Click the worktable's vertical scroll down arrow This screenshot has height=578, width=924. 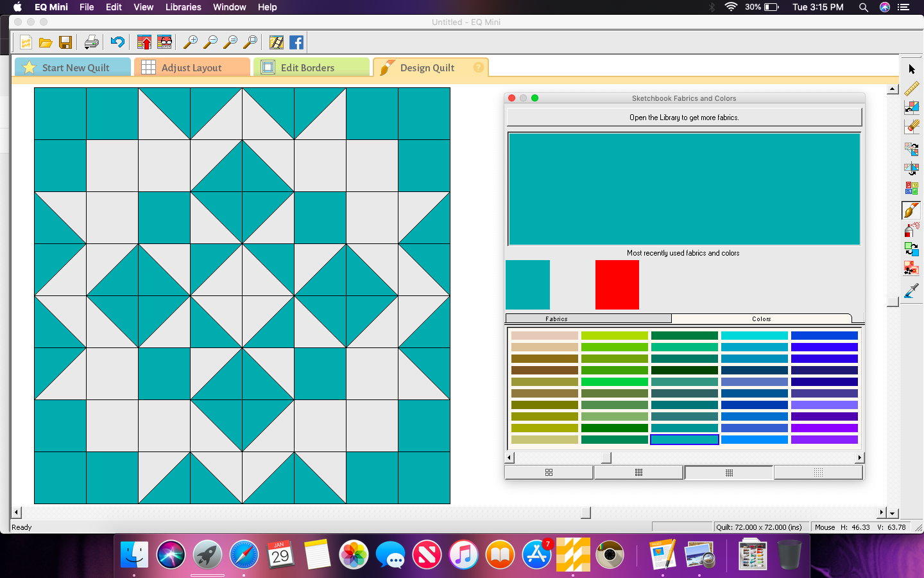tap(893, 513)
